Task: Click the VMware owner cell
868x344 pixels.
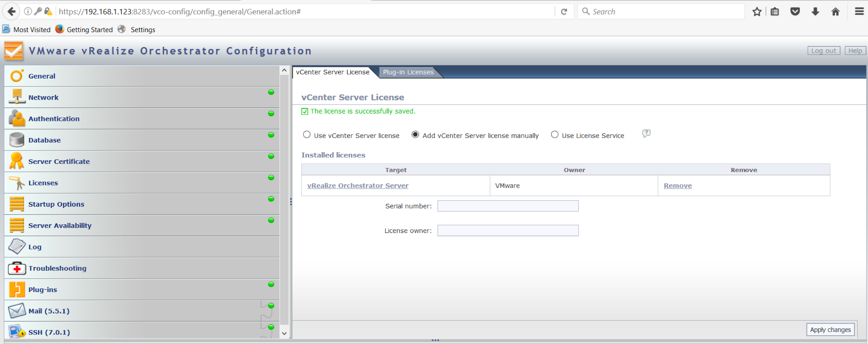Action: click(x=573, y=186)
